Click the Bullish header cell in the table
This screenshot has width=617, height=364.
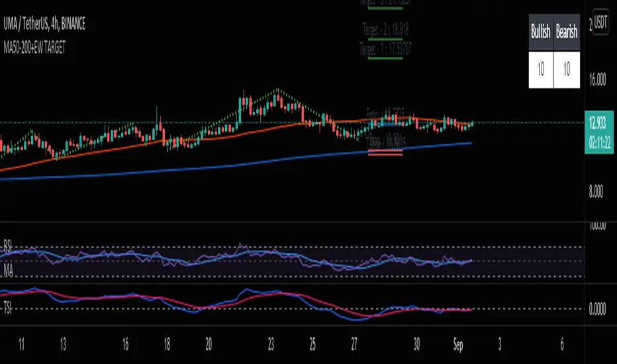coord(541,32)
